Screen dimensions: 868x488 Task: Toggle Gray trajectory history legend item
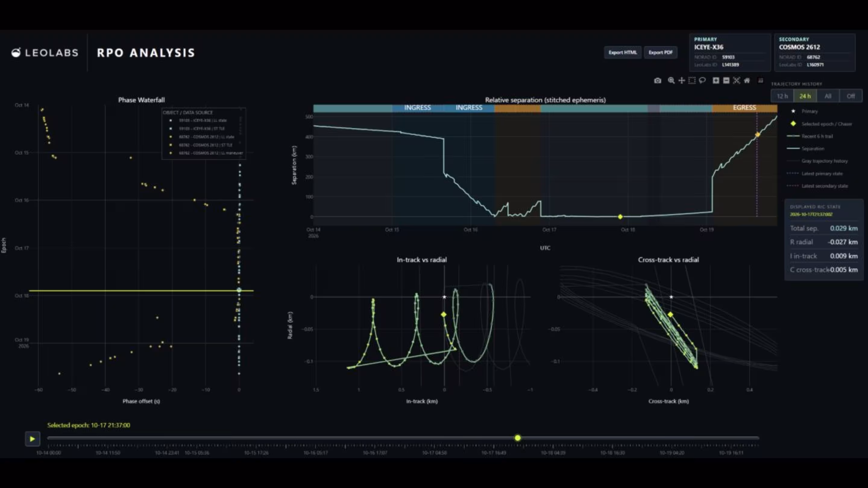point(818,161)
